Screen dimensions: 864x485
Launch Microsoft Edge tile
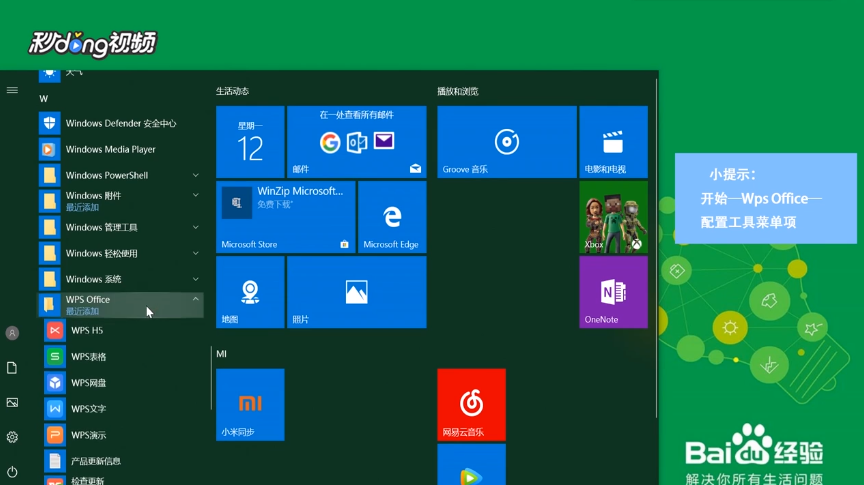click(392, 217)
